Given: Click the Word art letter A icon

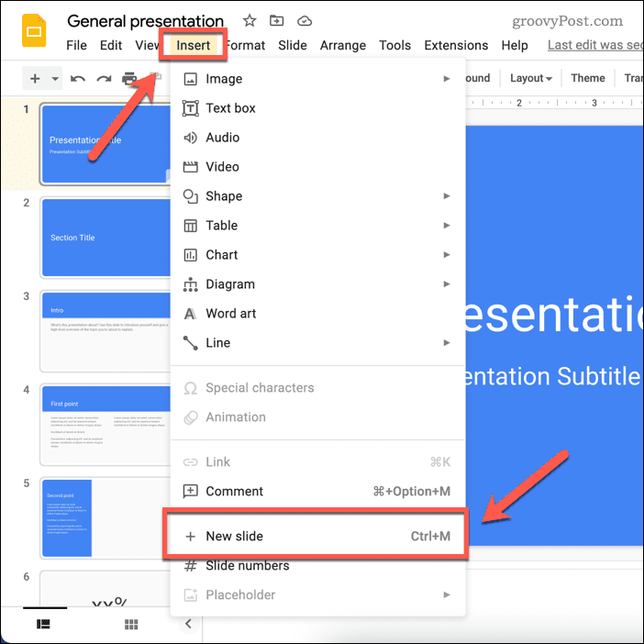Looking at the screenshot, I should [190, 314].
